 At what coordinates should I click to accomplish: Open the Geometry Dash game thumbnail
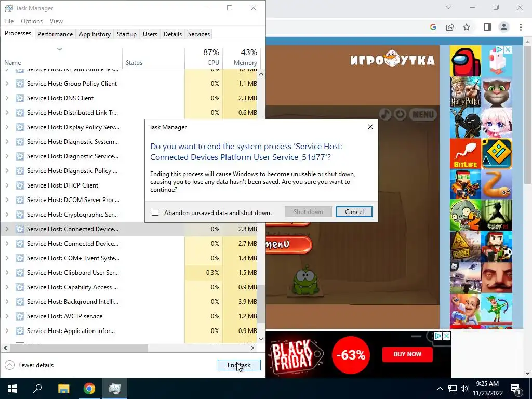coord(497,154)
